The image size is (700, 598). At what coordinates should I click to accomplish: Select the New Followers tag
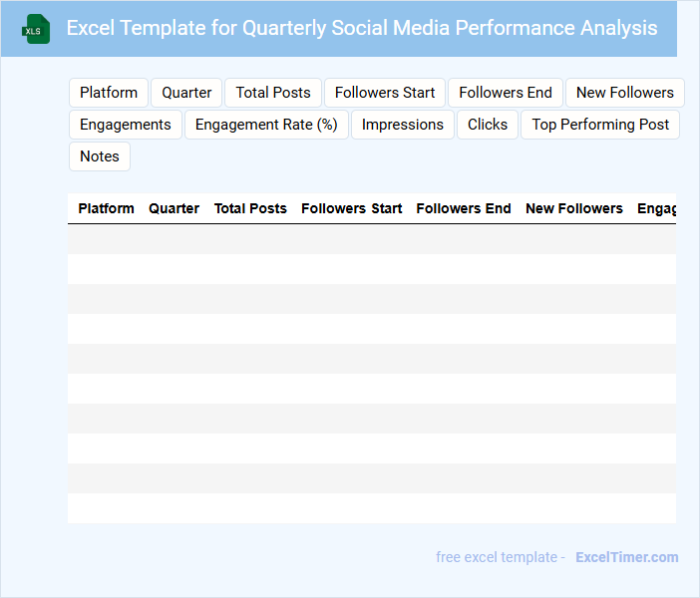pyautogui.click(x=625, y=93)
